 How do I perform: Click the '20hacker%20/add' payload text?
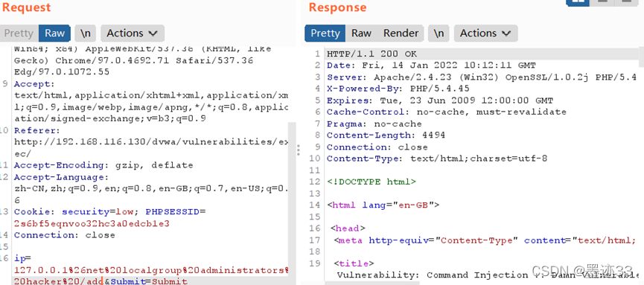pos(57,281)
